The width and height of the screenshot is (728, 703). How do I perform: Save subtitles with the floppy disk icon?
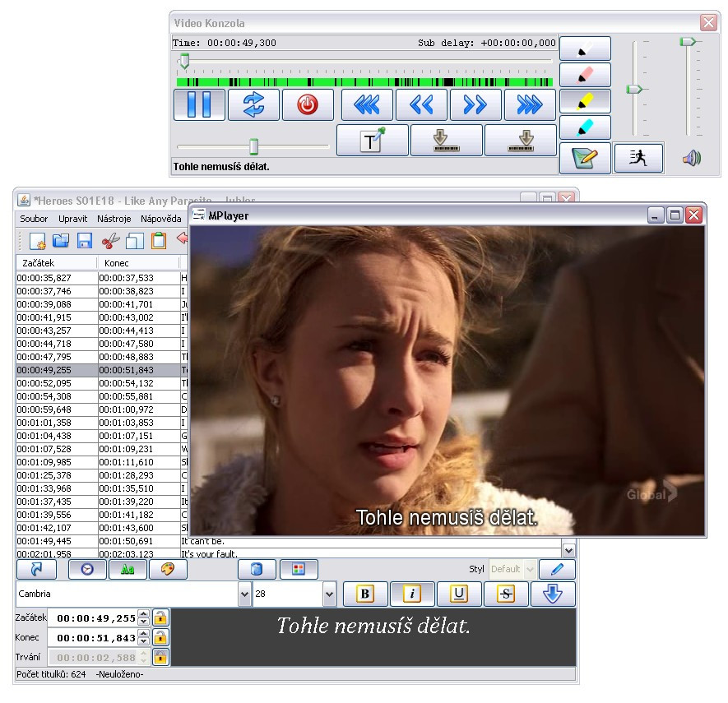click(85, 241)
